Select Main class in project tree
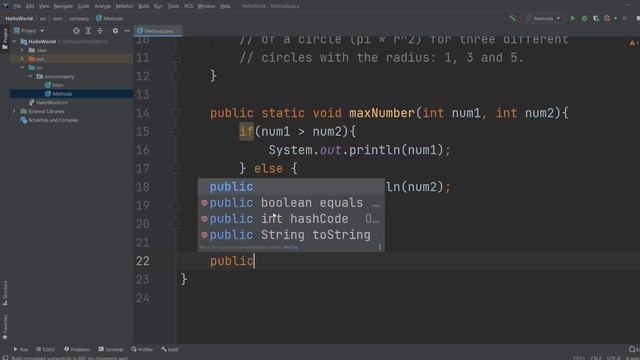640x360 pixels. [x=54, y=85]
